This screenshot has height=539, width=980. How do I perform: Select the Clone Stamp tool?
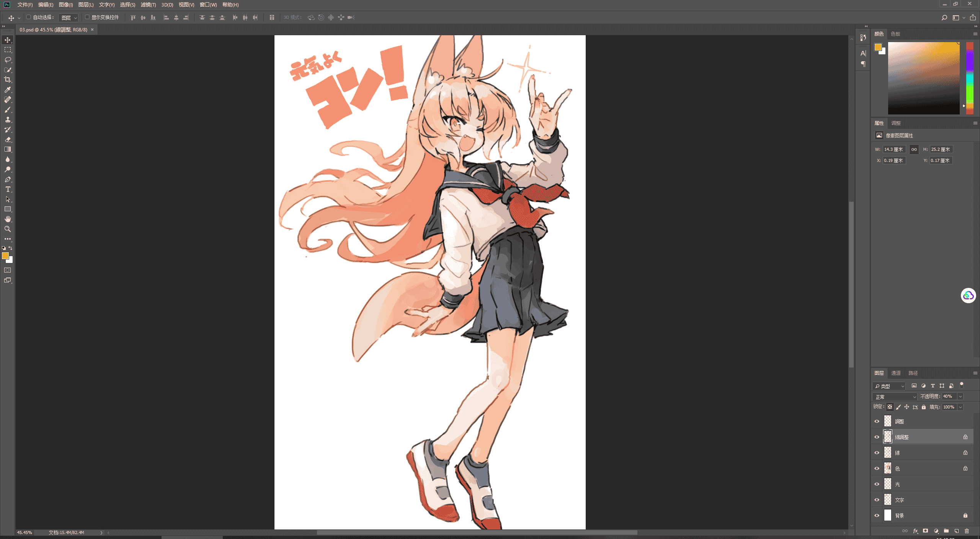click(x=8, y=119)
